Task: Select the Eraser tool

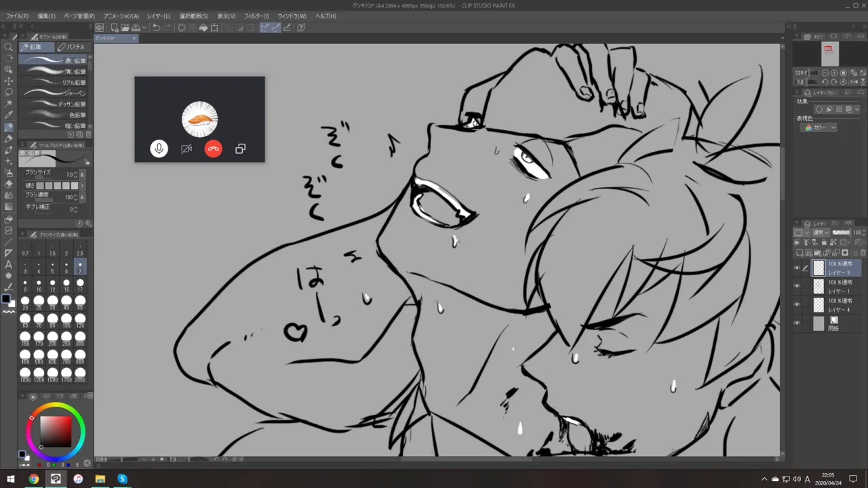Action: (9, 184)
